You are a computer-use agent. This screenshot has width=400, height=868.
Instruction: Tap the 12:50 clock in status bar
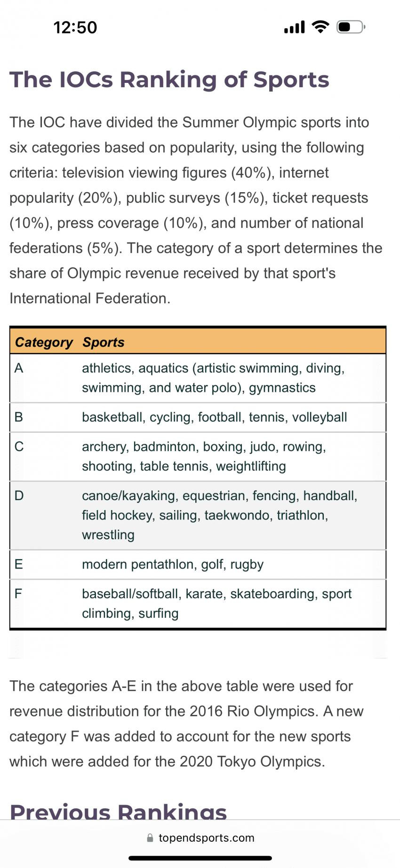click(75, 27)
